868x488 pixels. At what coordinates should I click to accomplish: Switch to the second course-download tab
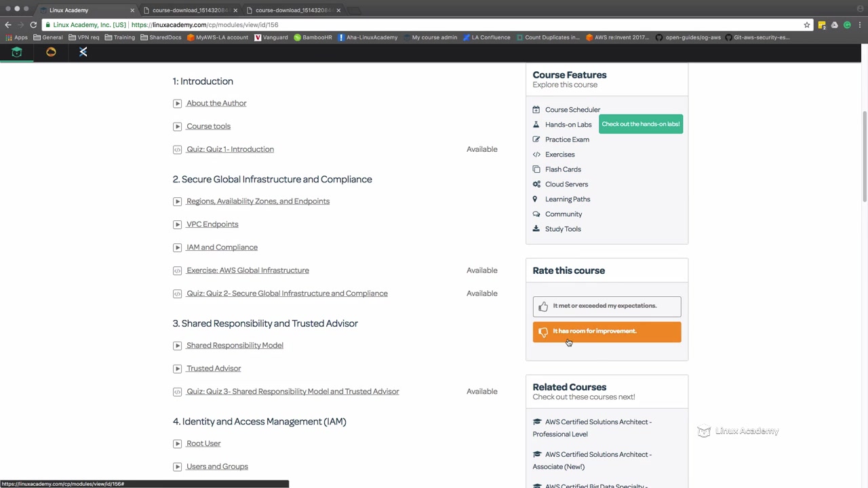[190, 10]
